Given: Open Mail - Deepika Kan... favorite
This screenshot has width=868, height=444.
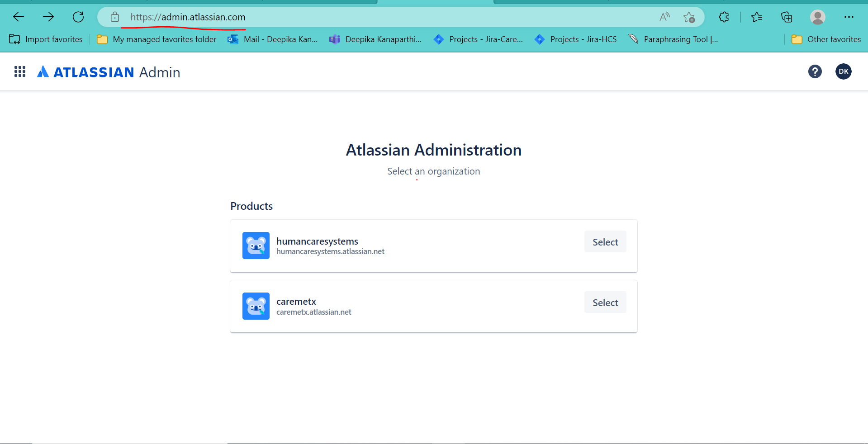Looking at the screenshot, I should [273, 39].
